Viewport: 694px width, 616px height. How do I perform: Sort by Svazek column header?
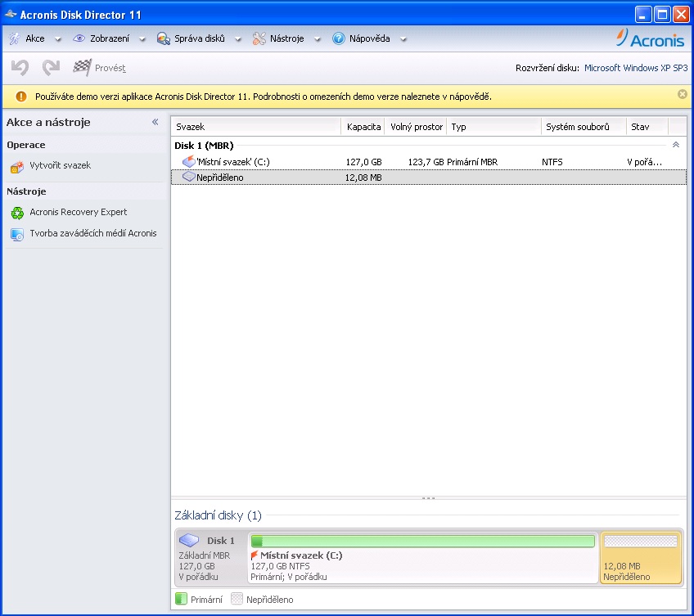[256, 127]
